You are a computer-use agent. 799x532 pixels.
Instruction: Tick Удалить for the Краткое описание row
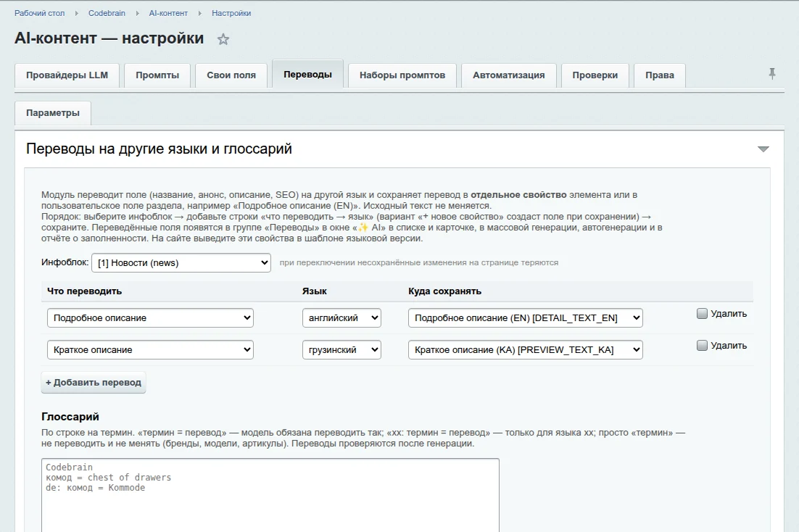(x=702, y=346)
